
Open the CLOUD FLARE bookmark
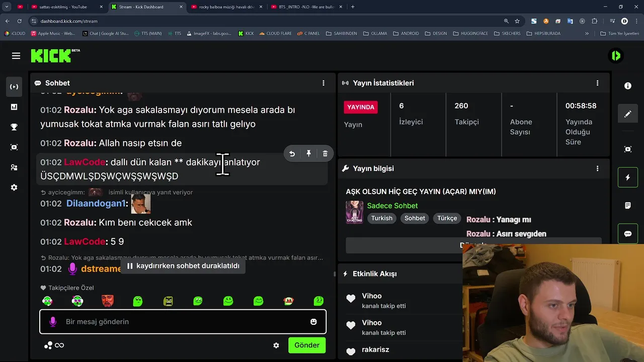[x=275, y=34]
